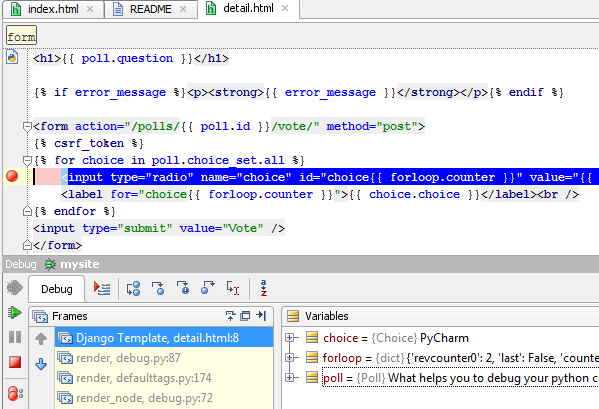Click the Frames restore layout icon

click(245, 316)
